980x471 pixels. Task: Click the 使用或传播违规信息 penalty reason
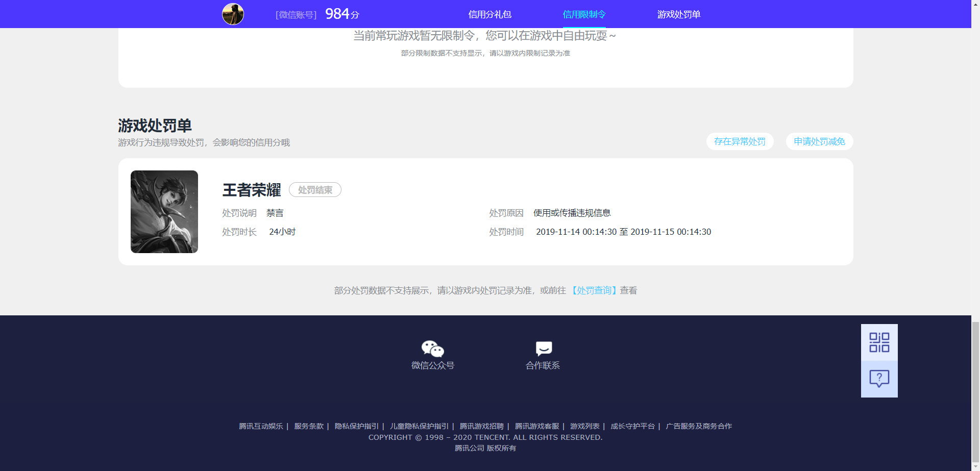click(x=572, y=213)
